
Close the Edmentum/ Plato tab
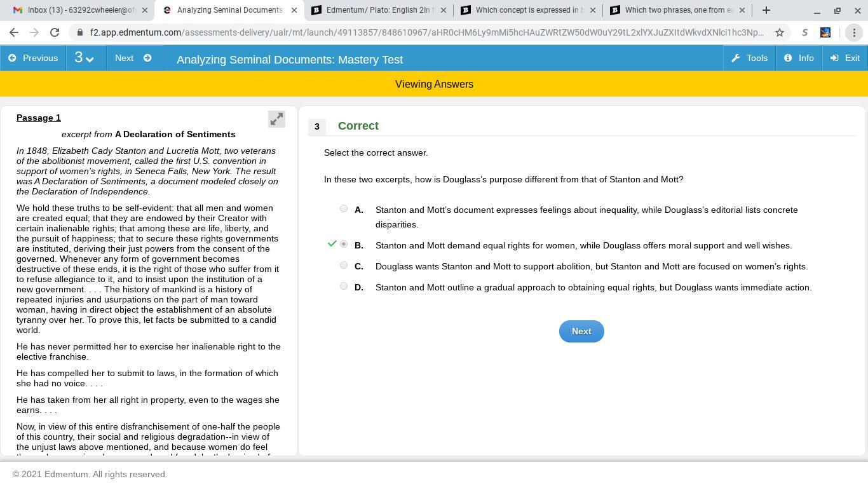point(444,10)
